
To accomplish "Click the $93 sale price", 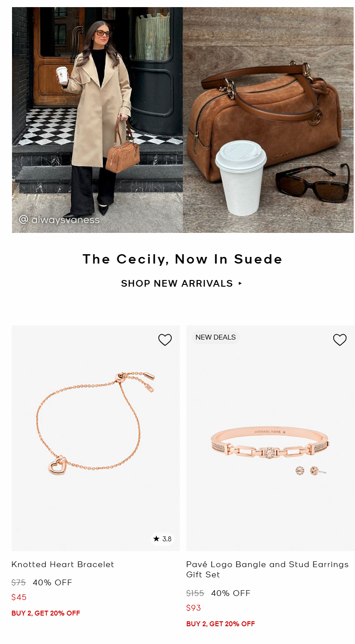I will (194, 608).
